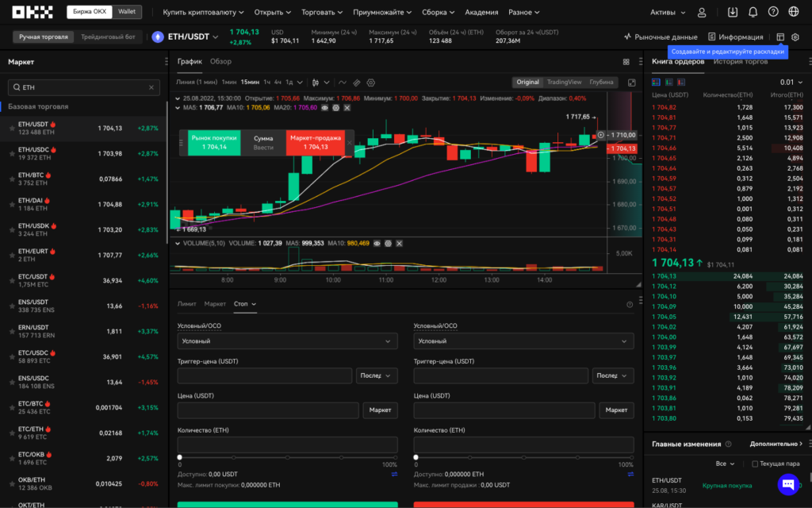Switch to the 'История торгов' tab

[x=740, y=61]
